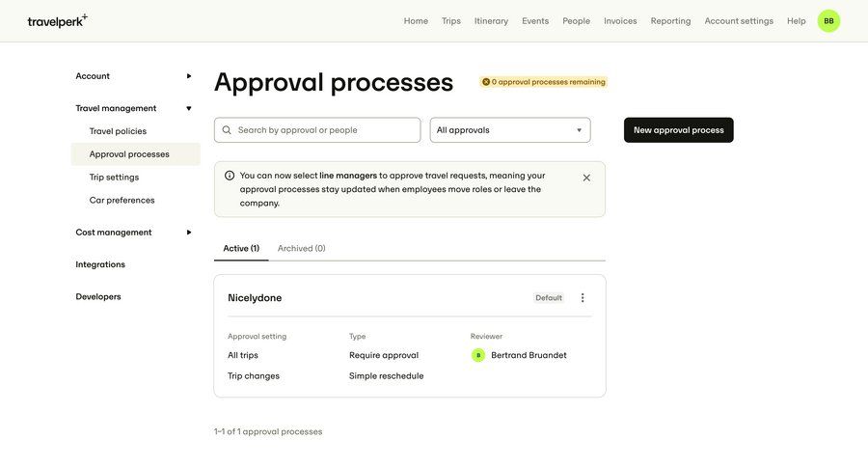Click the Approval processes page heading

click(x=334, y=82)
